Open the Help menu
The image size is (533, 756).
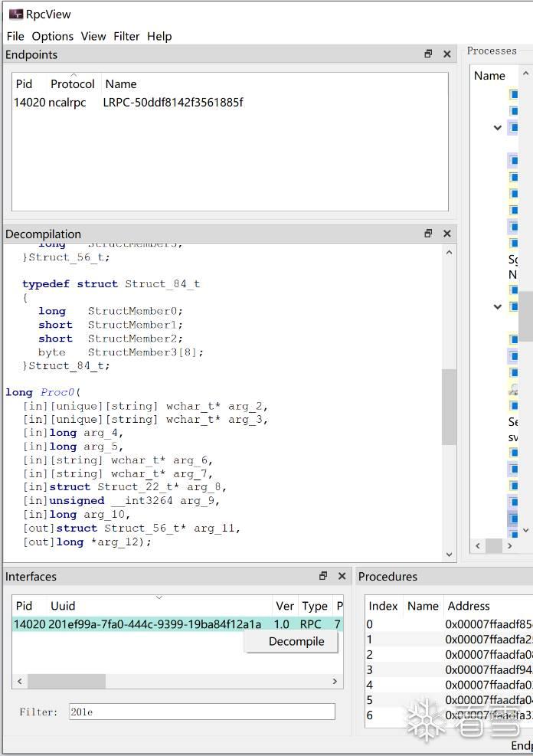159,36
